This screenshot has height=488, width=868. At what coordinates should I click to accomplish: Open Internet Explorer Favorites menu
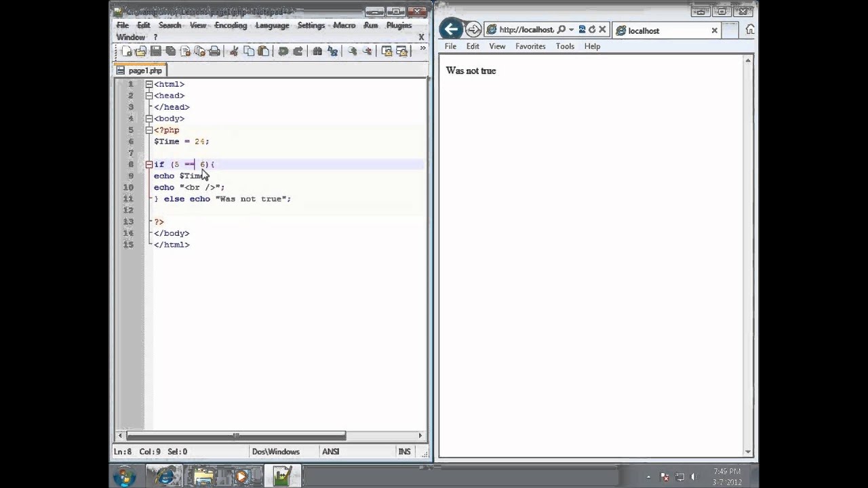(530, 46)
